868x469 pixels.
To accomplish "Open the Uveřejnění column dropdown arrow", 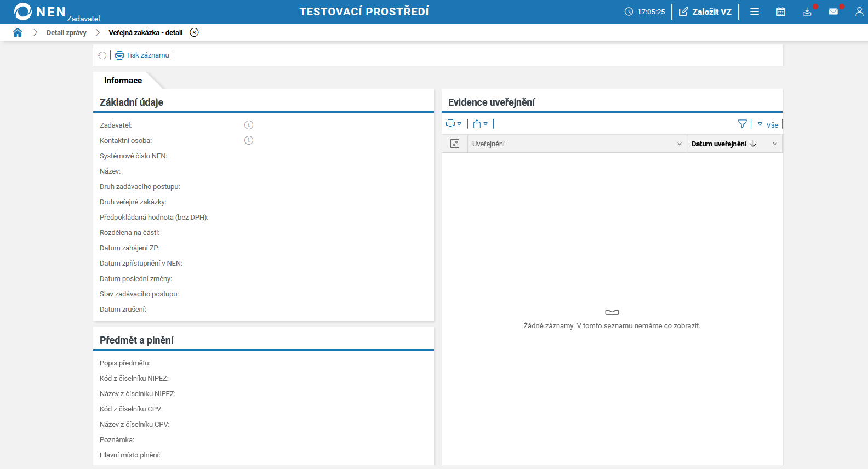I will click(x=679, y=144).
